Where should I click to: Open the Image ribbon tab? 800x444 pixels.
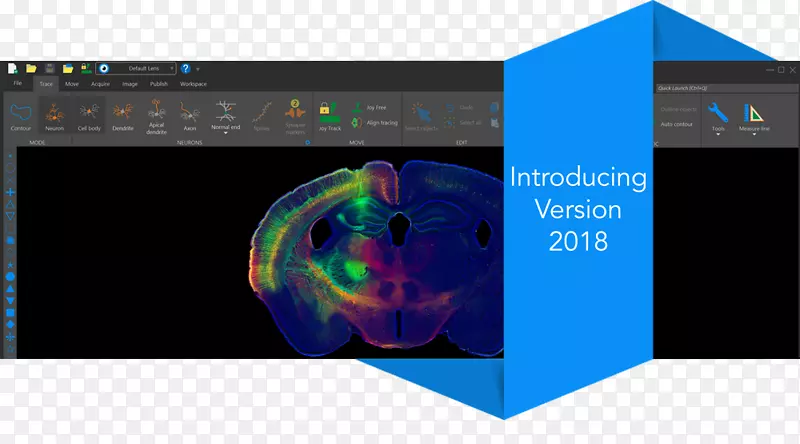pyautogui.click(x=130, y=84)
